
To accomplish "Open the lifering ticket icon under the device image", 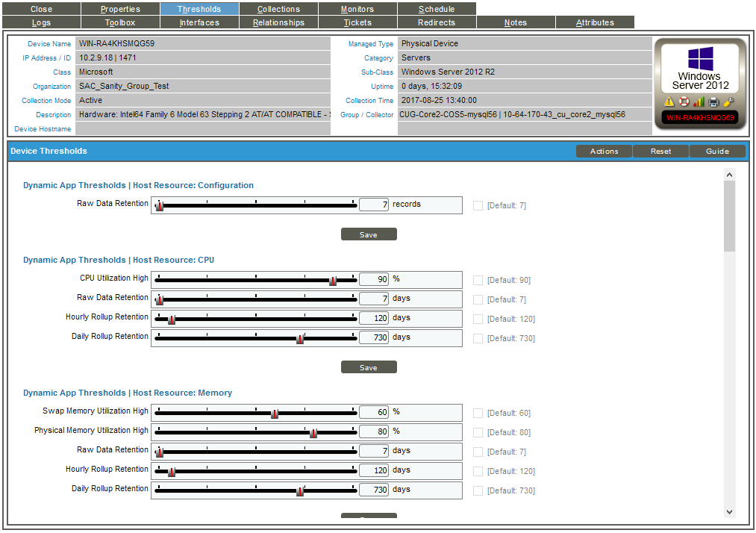I will pyautogui.click(x=684, y=102).
